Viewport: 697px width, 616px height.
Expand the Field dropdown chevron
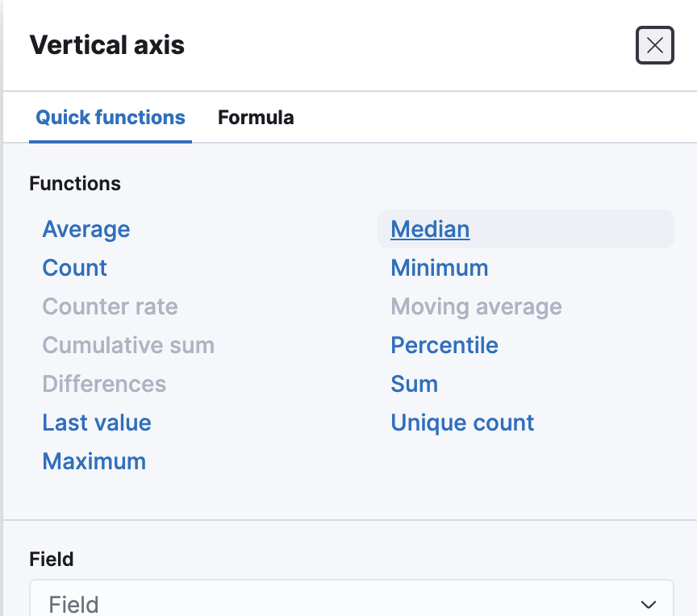[x=648, y=604]
